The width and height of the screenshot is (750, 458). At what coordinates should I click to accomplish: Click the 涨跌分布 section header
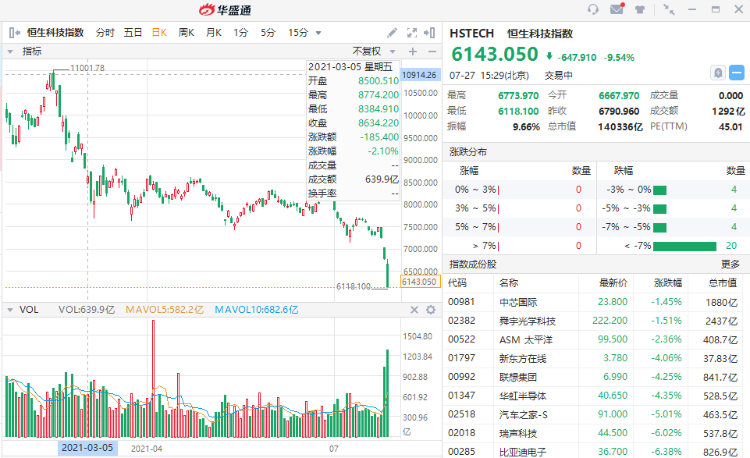coord(468,152)
